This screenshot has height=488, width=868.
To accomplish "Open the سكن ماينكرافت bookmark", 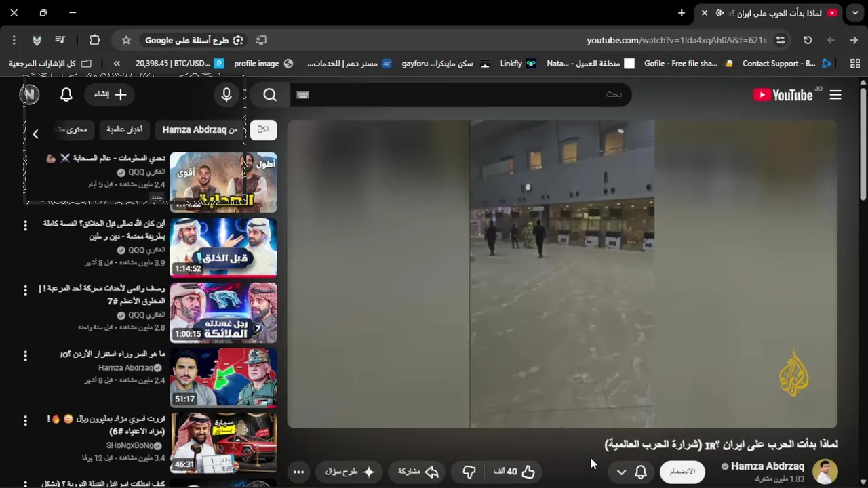I will click(446, 64).
